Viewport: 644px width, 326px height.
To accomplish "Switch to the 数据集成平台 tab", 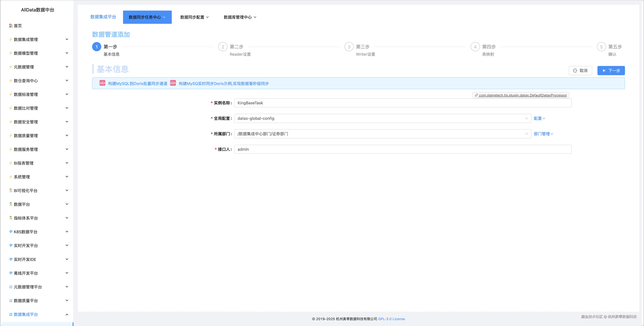I will tap(103, 17).
